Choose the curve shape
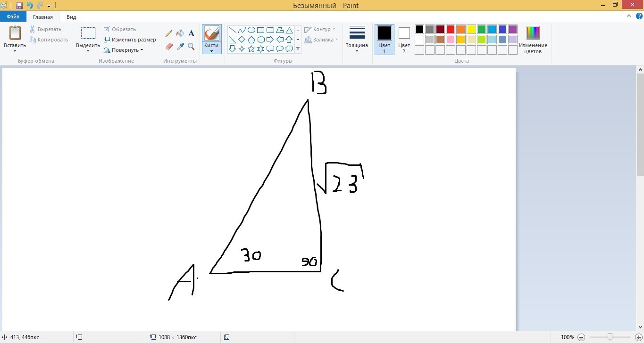This screenshot has width=644, height=343. [242, 30]
